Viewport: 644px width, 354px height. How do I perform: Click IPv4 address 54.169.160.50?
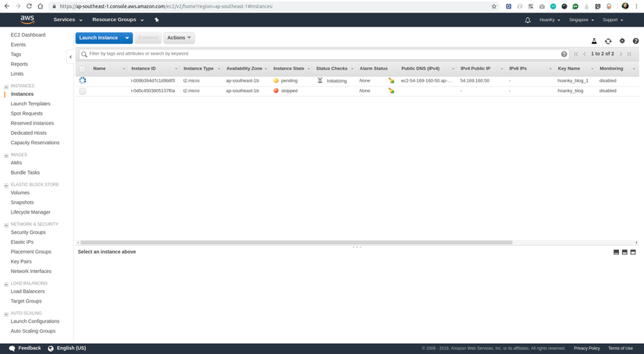click(x=475, y=81)
